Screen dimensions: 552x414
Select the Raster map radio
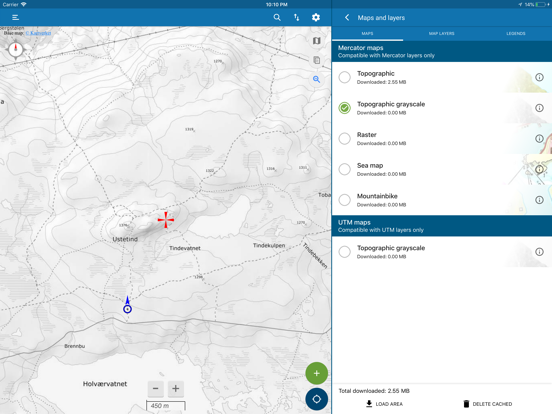coord(345,138)
